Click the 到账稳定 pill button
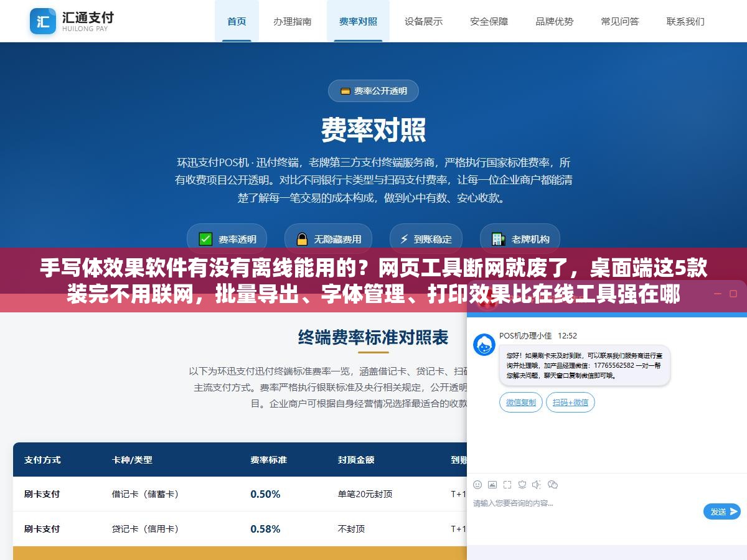The height and width of the screenshot is (560, 747). [426, 239]
